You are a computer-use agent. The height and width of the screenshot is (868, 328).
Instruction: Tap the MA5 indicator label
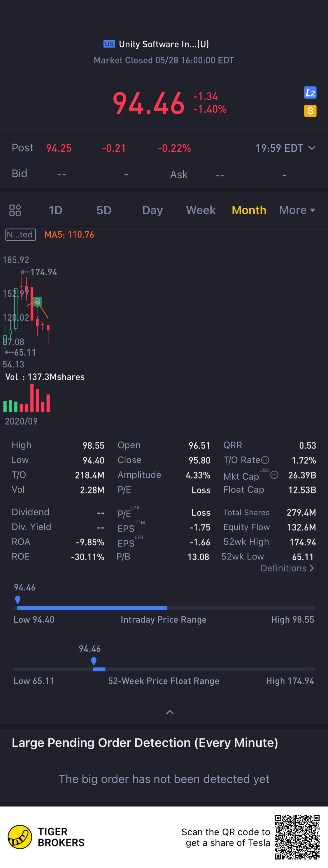69,235
